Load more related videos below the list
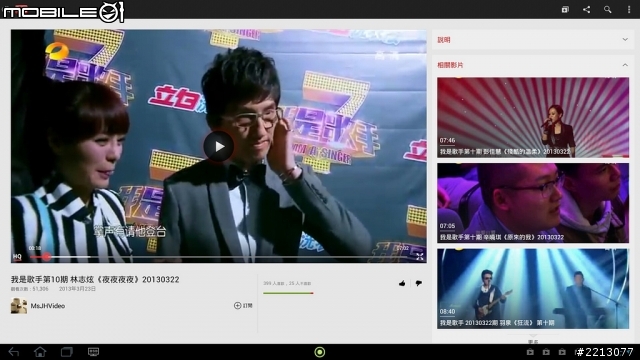The image size is (640, 360). point(533,340)
